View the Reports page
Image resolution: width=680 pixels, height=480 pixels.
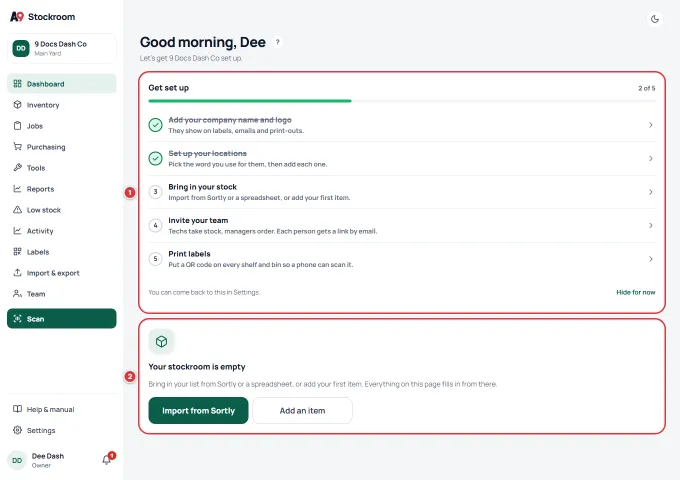(x=62, y=189)
